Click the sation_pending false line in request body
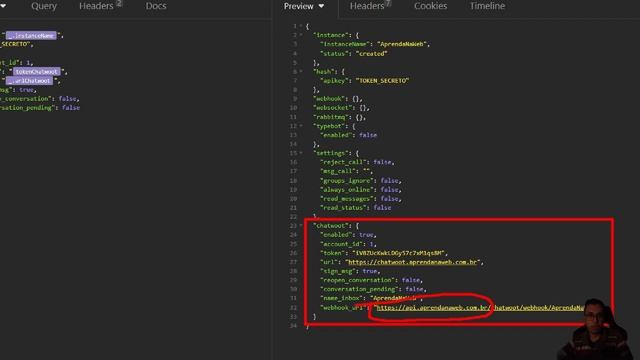640x360 pixels. click(40, 108)
